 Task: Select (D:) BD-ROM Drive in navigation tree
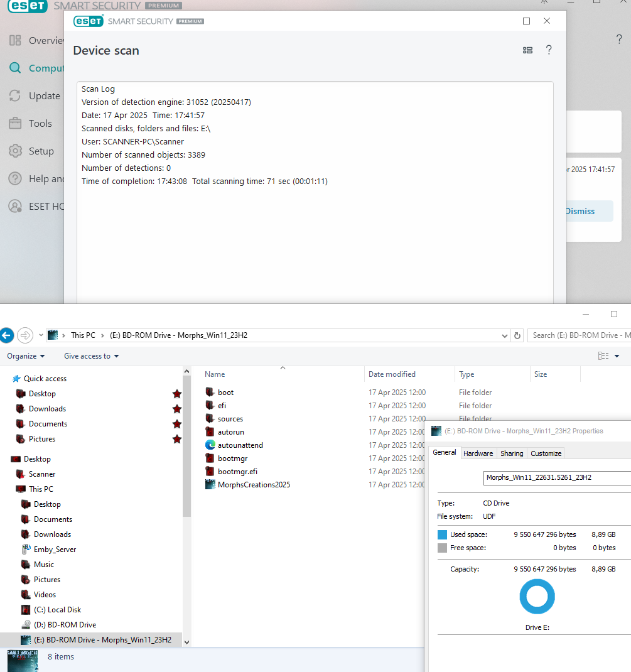[x=65, y=624]
